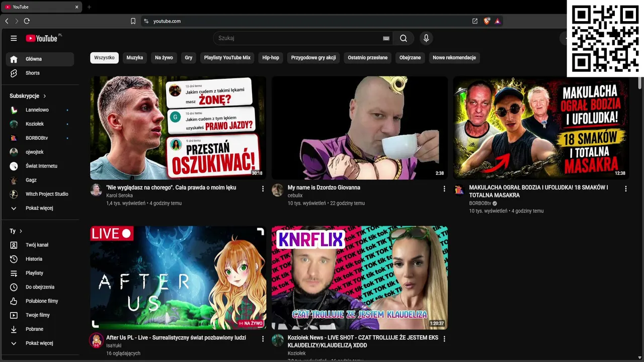Screen dimensions: 644x362
Task: Open menu for "Nie wyglądasz na chorego" video
Action: click(x=263, y=189)
